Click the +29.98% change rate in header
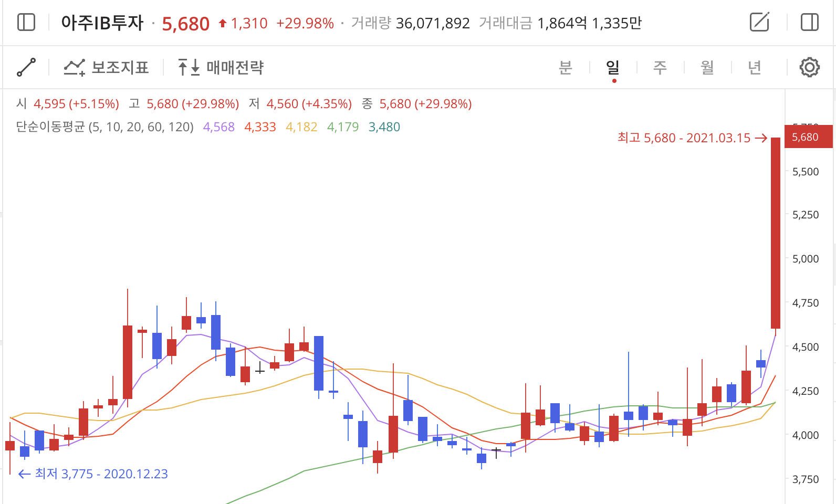Screen dimensions: 836x504 click(x=305, y=24)
